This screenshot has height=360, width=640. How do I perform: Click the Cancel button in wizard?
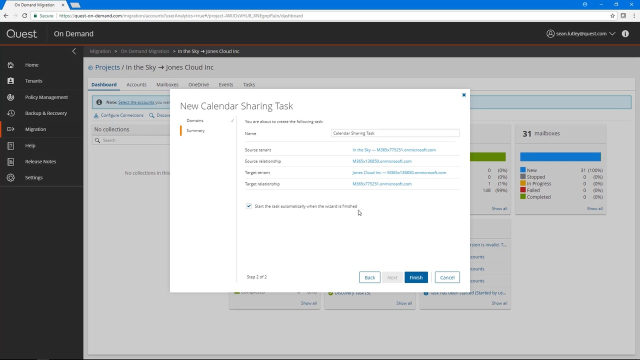point(447,278)
